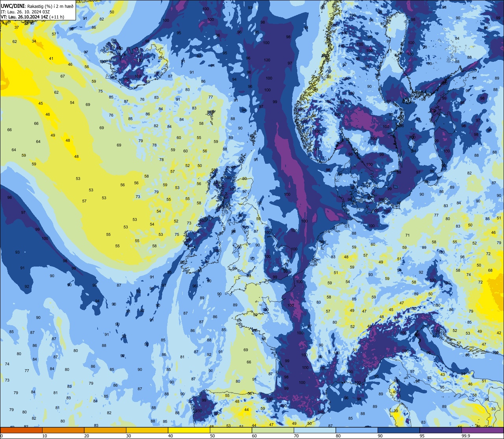Click the title text 'UWC/DINI: Rakastig (%) í 2 m hæð'
Image resolution: width=504 pixels, height=439 pixels.
click(x=37, y=6)
